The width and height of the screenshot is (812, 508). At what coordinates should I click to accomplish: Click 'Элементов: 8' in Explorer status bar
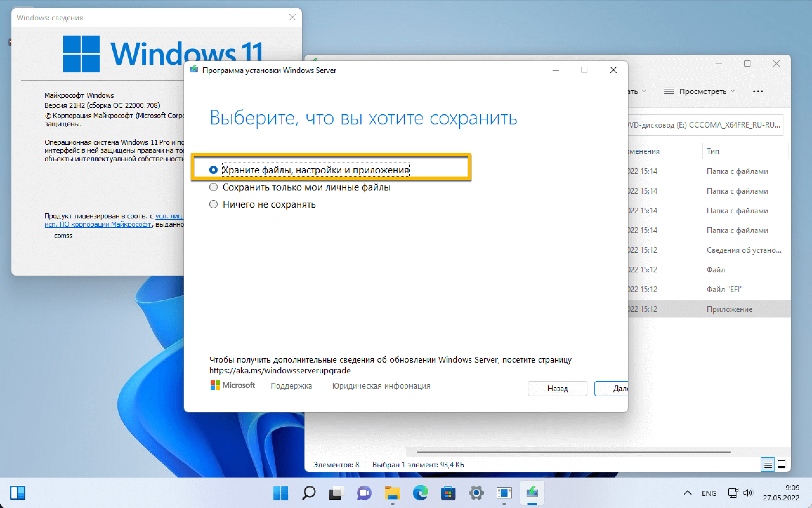click(x=336, y=465)
